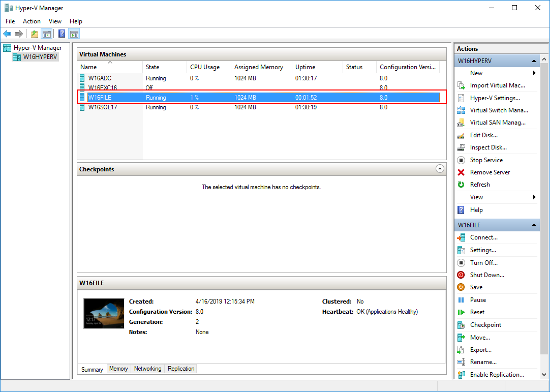The image size is (550, 392).
Task: Toggle the Show/Hide Console Tree icon
Action: (46, 34)
